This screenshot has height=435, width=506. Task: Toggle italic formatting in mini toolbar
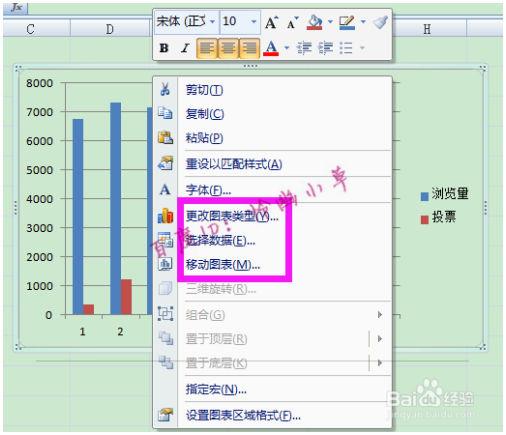pos(185,48)
